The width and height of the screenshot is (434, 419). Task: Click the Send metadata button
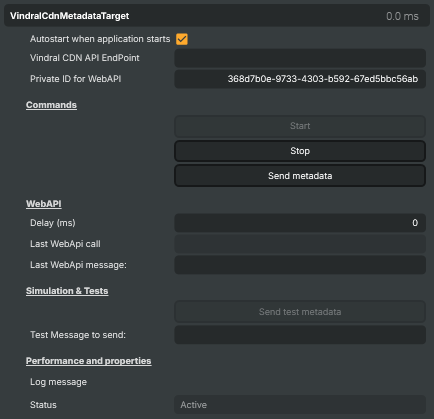point(300,176)
